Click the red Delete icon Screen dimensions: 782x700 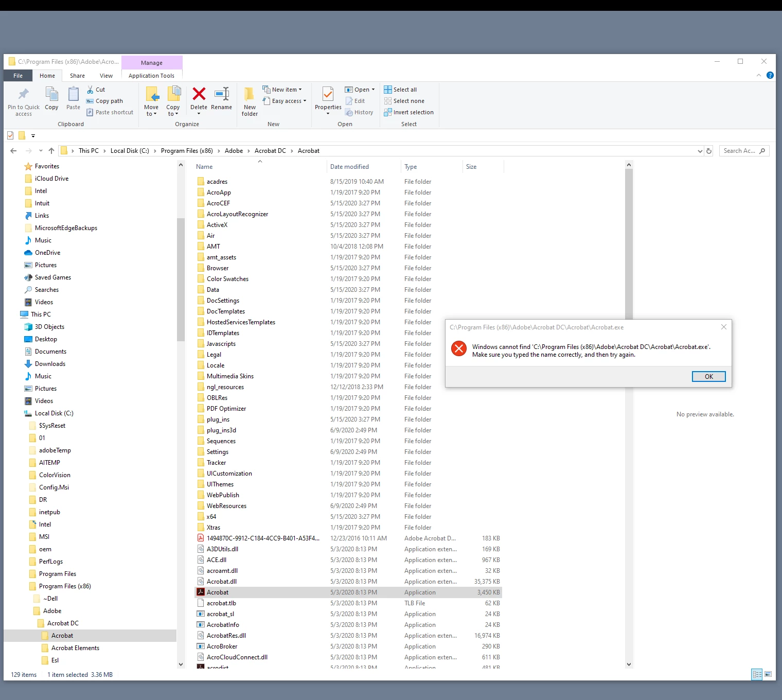click(x=199, y=94)
